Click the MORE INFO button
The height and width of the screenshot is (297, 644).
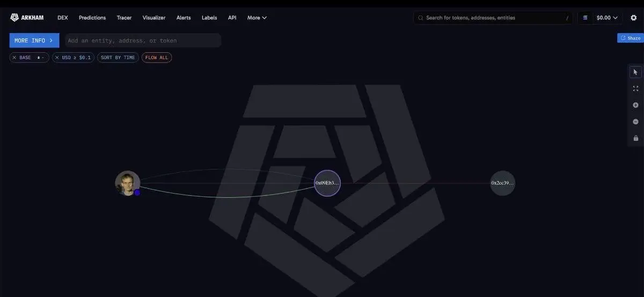point(34,40)
